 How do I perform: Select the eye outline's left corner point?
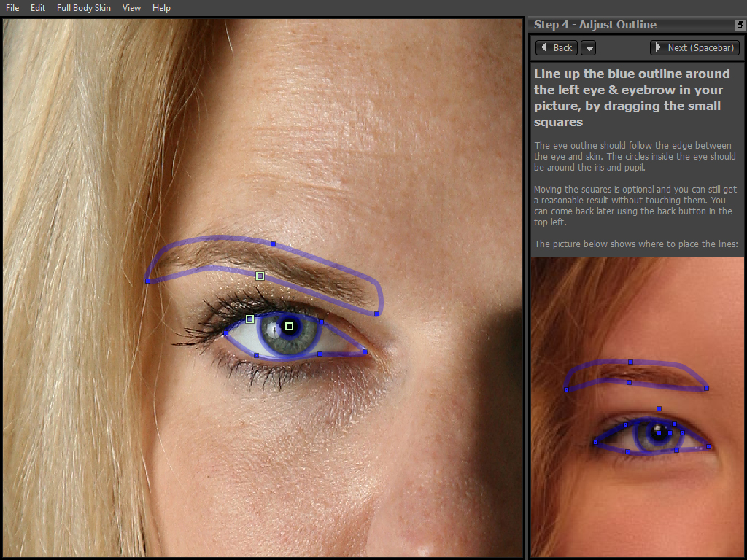point(225,333)
